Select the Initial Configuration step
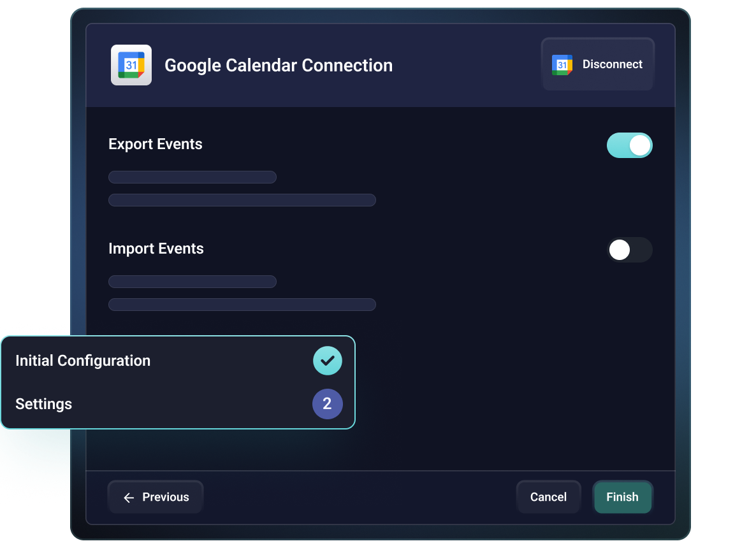The height and width of the screenshot is (548, 756). pyautogui.click(x=83, y=361)
